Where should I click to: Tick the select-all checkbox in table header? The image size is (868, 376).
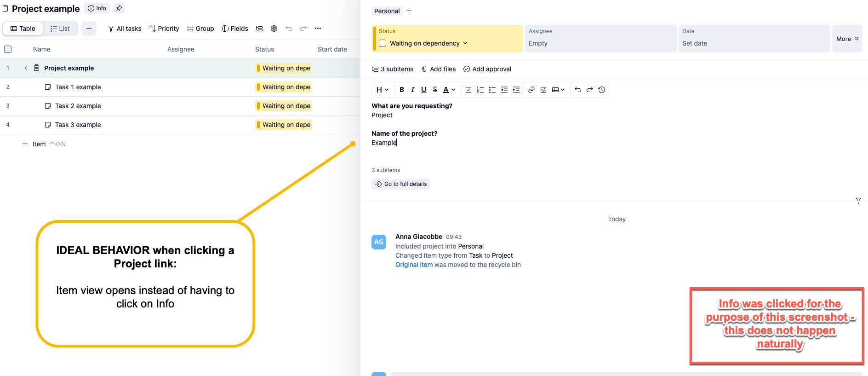8,49
